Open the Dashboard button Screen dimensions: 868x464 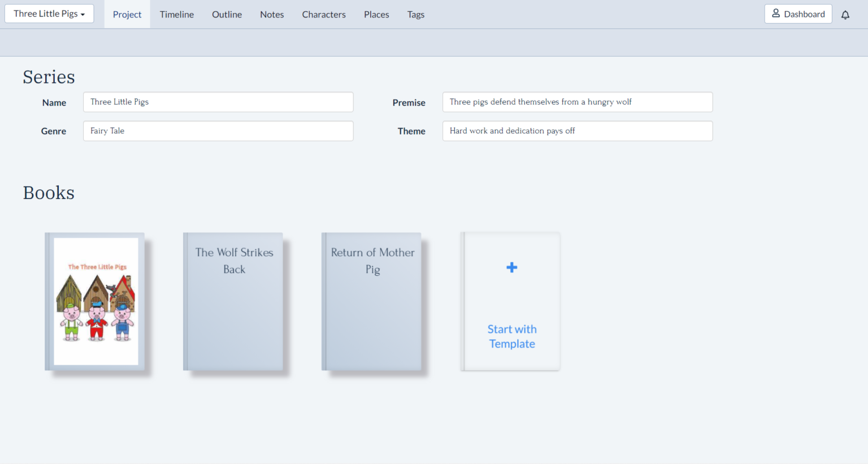(x=798, y=14)
